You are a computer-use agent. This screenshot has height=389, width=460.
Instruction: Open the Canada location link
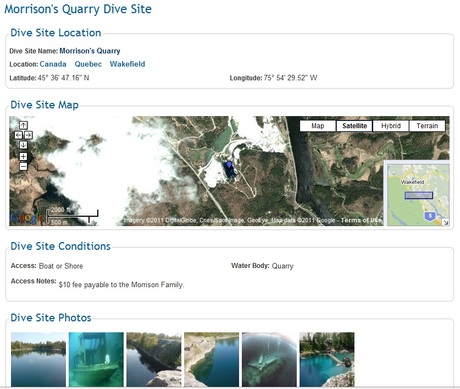[x=53, y=64]
